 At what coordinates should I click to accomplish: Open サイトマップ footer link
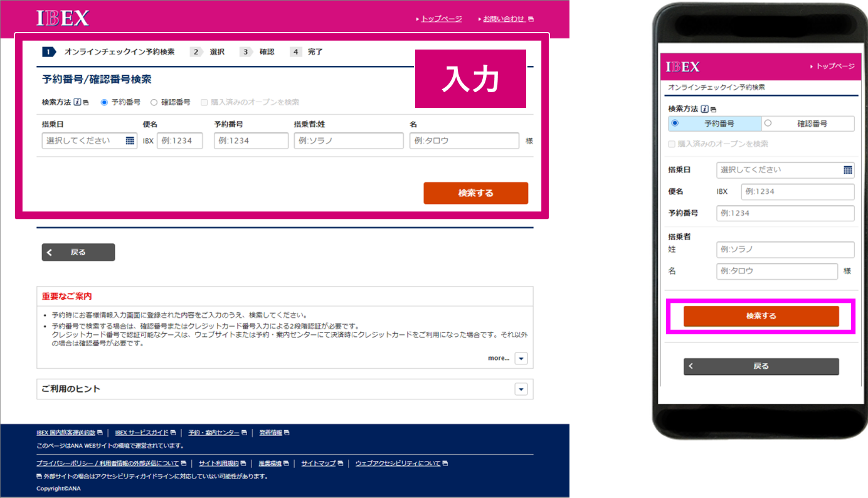pyautogui.click(x=319, y=464)
